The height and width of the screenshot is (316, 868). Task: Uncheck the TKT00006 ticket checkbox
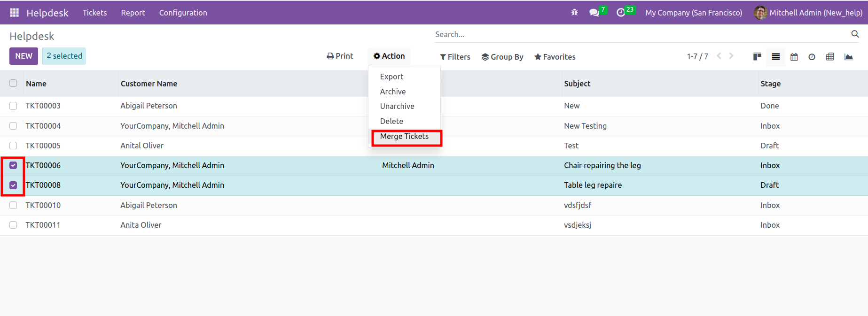pyautogui.click(x=13, y=165)
